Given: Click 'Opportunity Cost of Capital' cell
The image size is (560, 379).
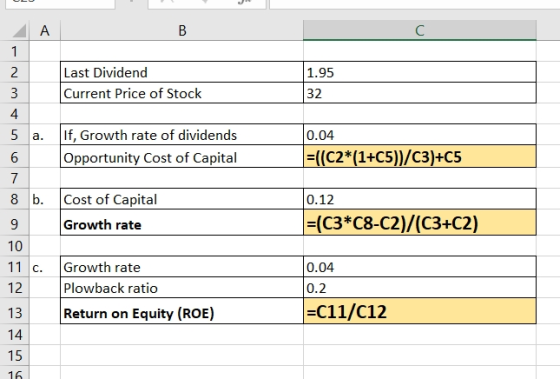Looking at the screenshot, I should 182,156.
